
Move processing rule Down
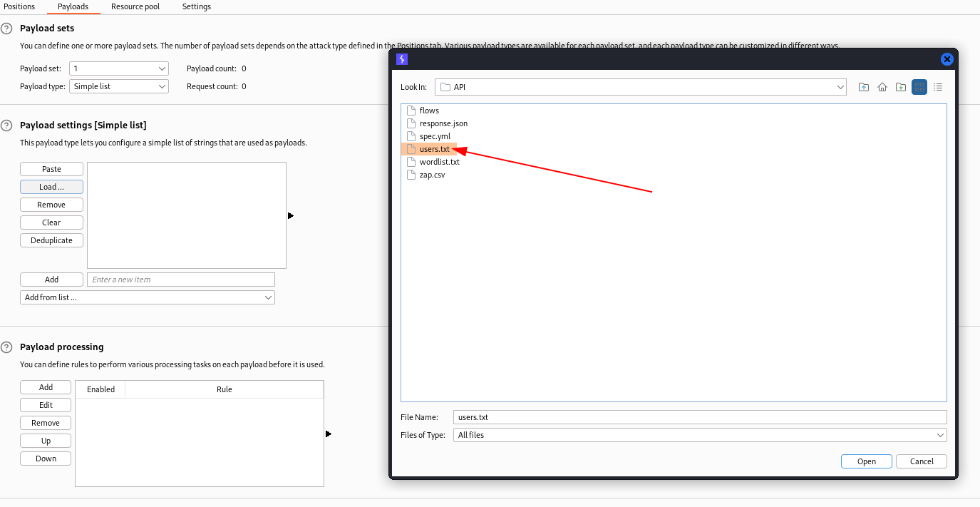click(x=46, y=459)
